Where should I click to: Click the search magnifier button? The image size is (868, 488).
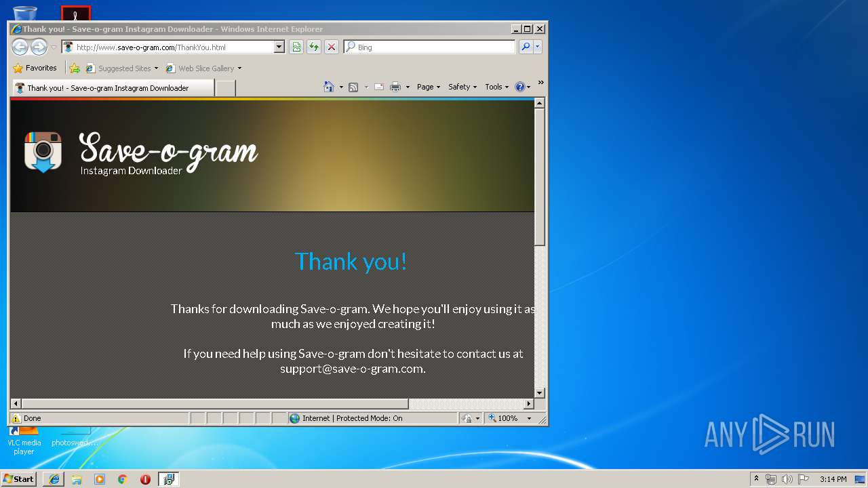click(x=526, y=47)
